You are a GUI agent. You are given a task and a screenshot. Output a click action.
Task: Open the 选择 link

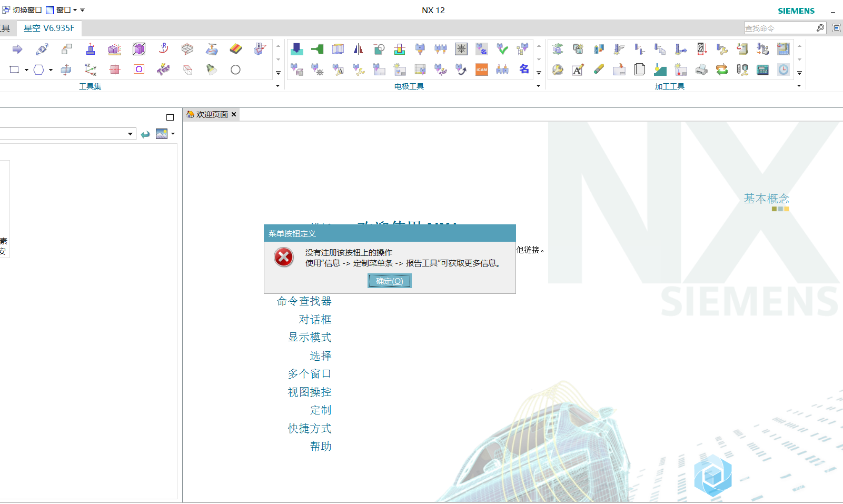321,356
